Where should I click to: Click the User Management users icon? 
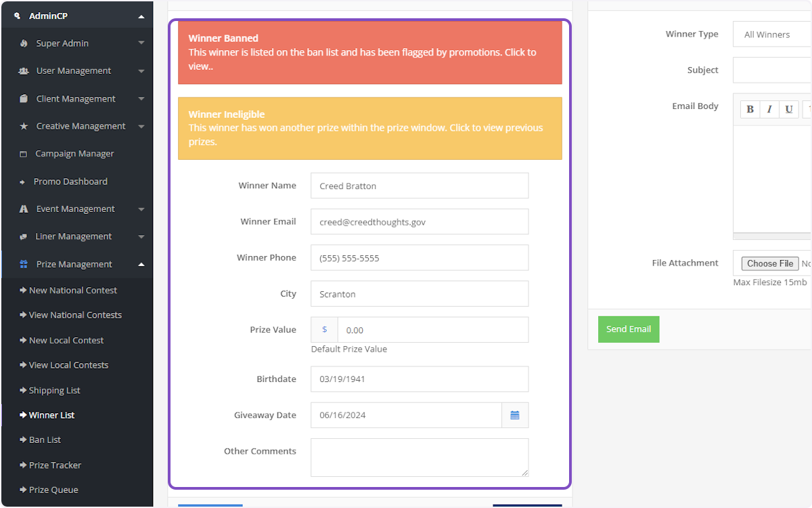[x=22, y=70]
